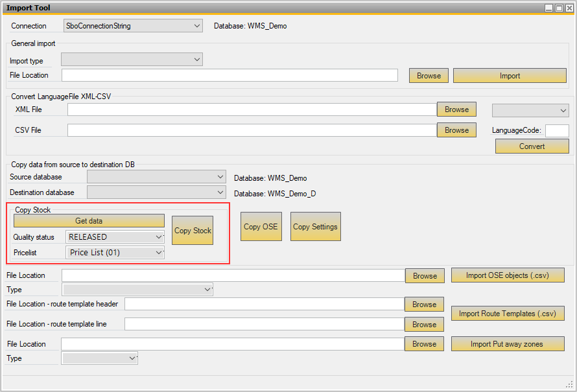The width and height of the screenshot is (577, 392).
Task: Close the Import Tool window
Action: pos(569,8)
